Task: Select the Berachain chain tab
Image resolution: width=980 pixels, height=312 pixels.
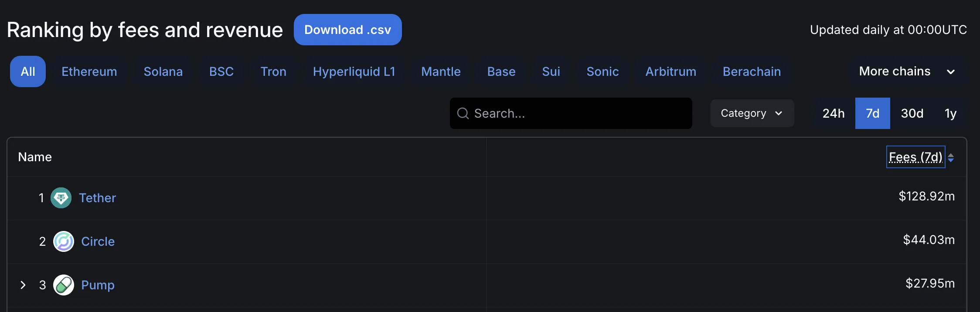Action: (x=752, y=71)
